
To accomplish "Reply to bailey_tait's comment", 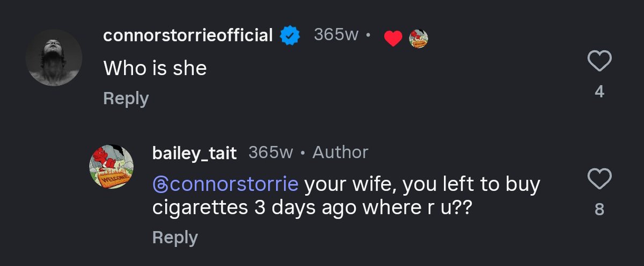I will tap(175, 237).
